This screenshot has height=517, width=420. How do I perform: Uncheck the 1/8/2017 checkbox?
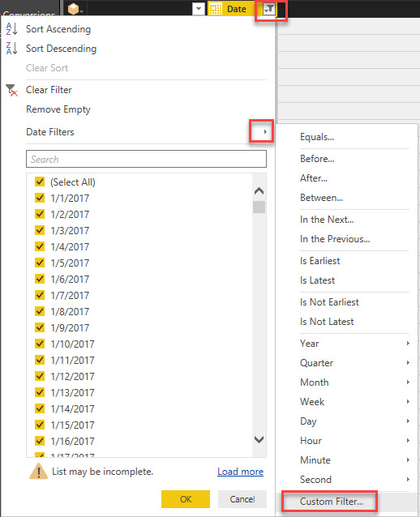pyautogui.click(x=40, y=311)
